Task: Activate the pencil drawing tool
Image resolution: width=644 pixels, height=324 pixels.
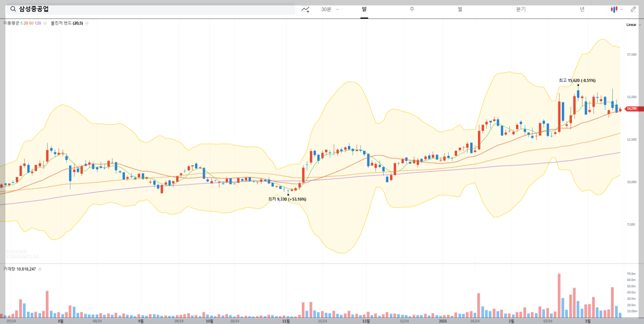Action: 633,9
